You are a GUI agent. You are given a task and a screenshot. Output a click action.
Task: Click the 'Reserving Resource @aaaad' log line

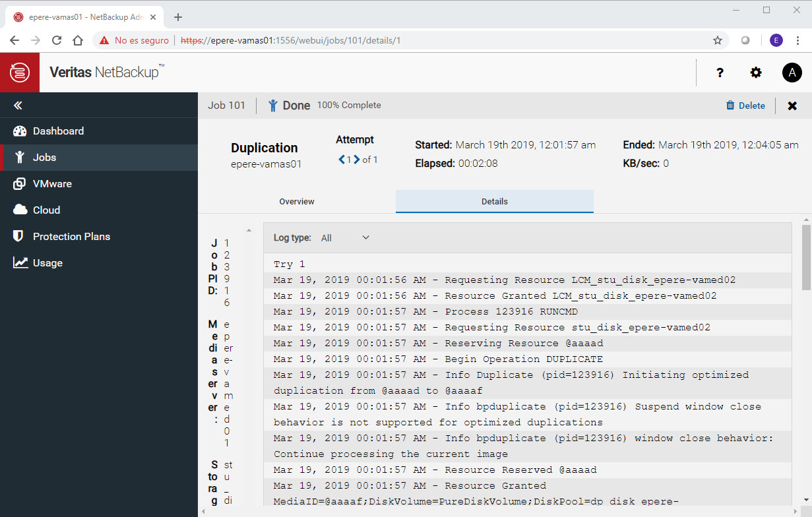tap(528, 344)
